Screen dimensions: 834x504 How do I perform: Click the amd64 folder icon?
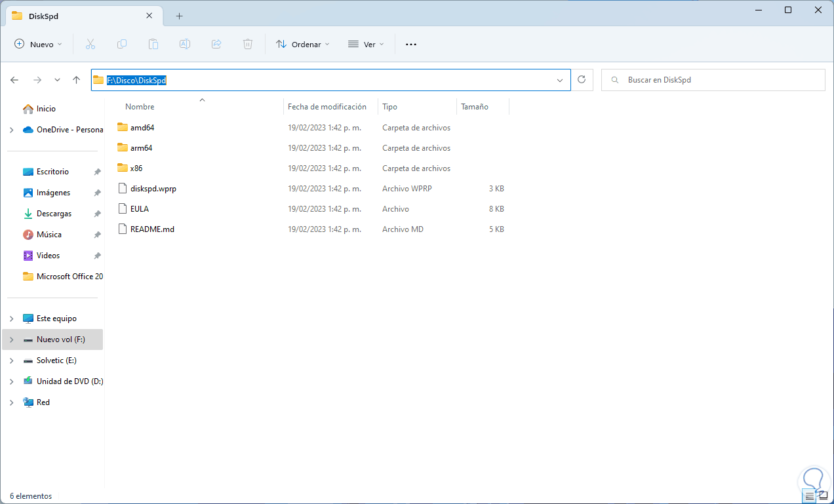tap(123, 127)
